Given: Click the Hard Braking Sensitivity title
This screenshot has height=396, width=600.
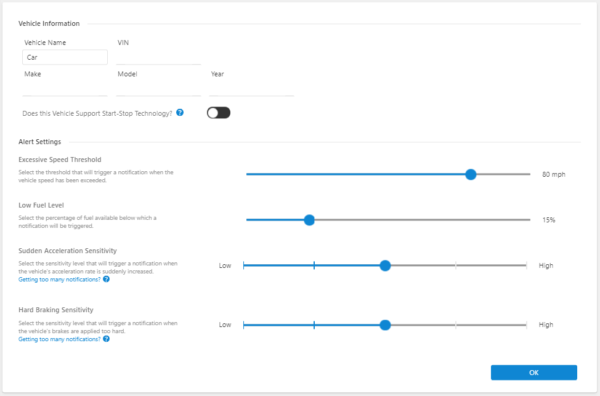Looking at the screenshot, I should [x=56, y=310].
